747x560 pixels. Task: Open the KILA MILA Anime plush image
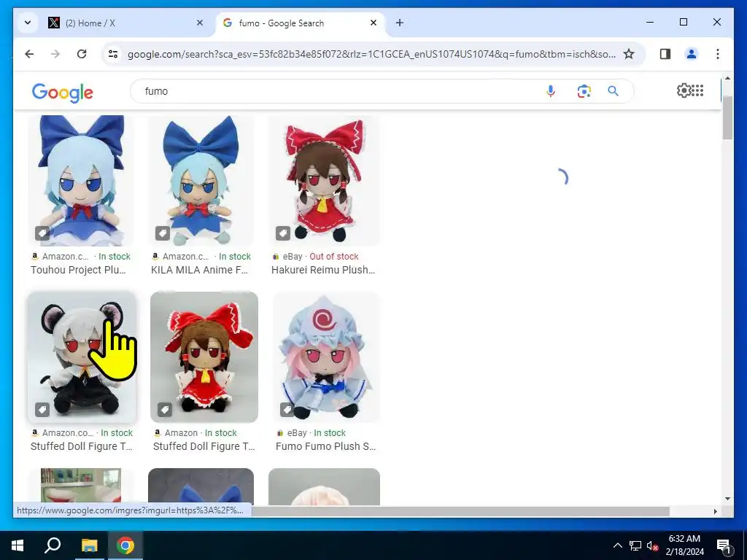tap(201, 181)
